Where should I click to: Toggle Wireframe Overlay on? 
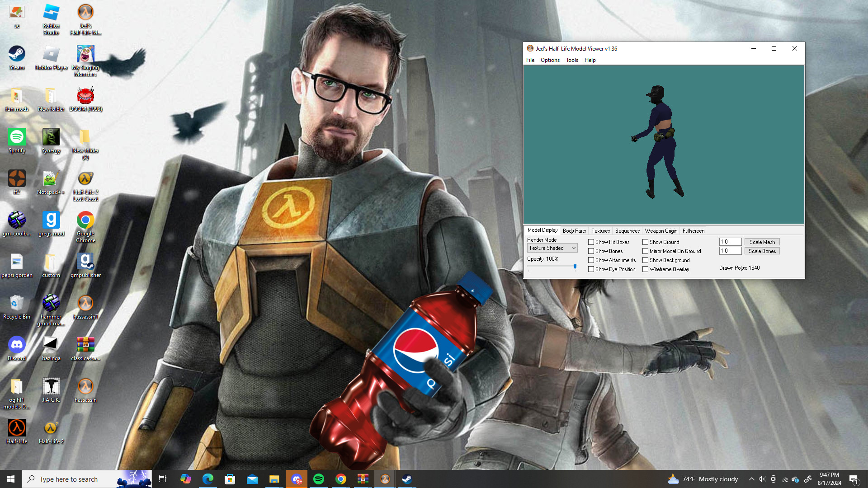click(x=646, y=269)
